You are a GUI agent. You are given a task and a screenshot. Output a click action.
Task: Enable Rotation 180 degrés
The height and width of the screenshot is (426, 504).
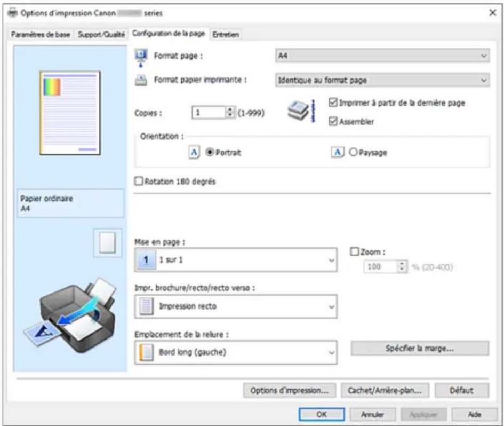click(139, 181)
